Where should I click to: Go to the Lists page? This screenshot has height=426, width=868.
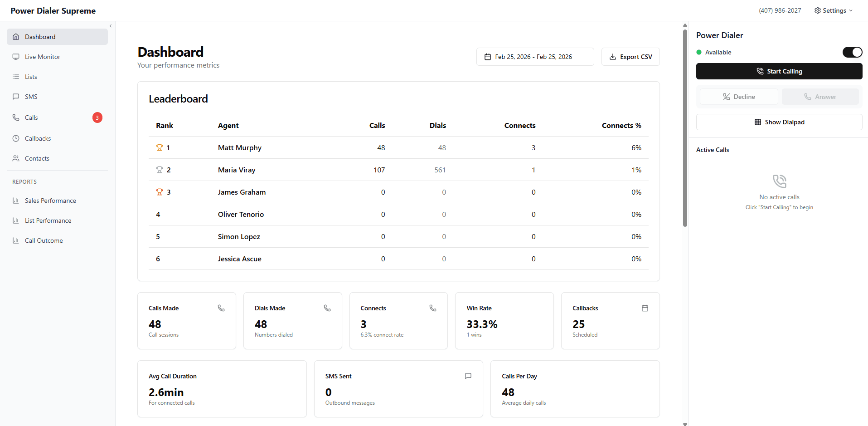tap(31, 77)
